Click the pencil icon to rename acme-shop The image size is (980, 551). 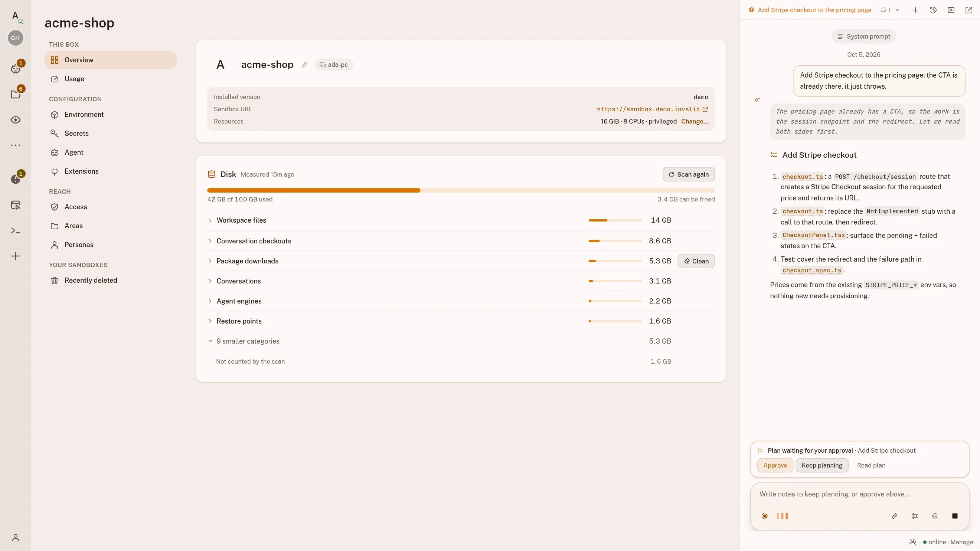pyautogui.click(x=304, y=65)
